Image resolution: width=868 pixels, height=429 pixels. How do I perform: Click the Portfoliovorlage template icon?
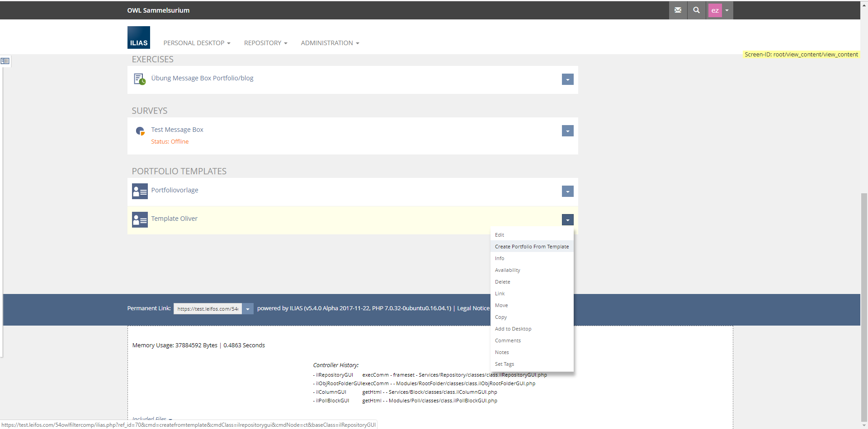pyautogui.click(x=140, y=191)
